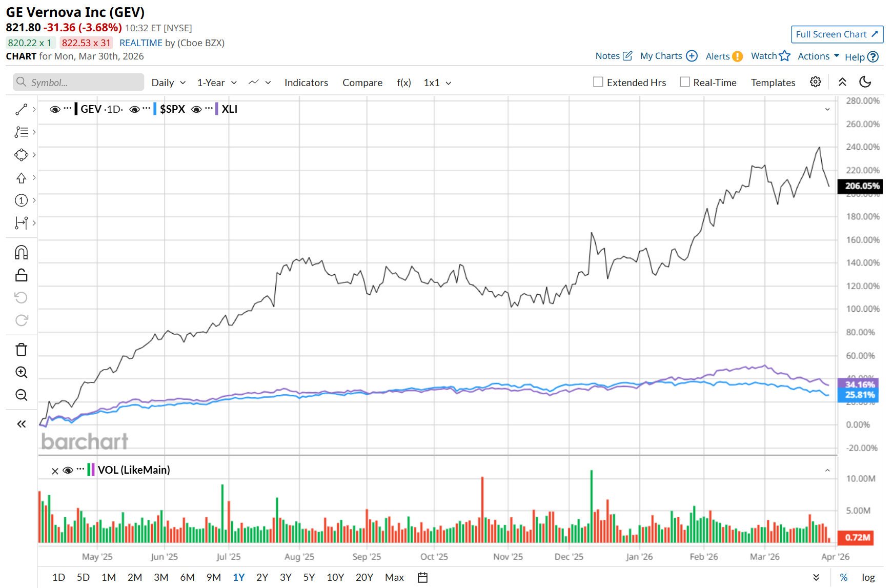The image size is (893, 588).
Task: Select the 5D time range
Action: click(83, 577)
